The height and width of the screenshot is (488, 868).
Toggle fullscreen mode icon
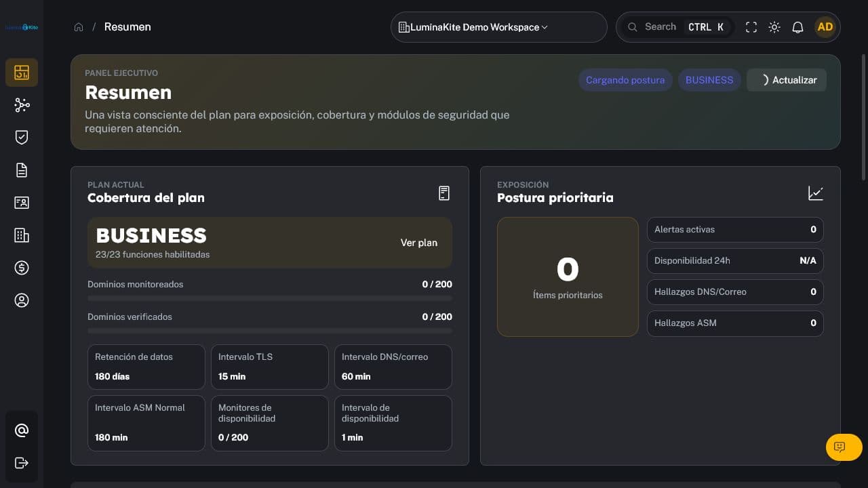pyautogui.click(x=751, y=27)
